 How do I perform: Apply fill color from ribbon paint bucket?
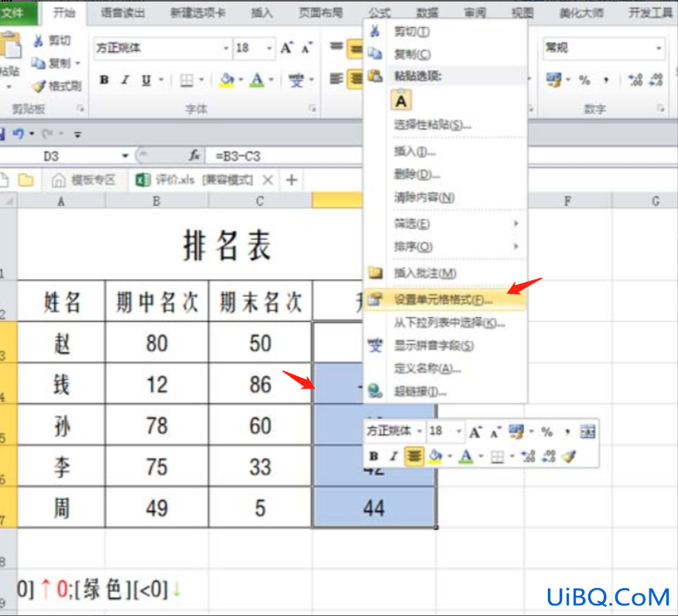pyautogui.click(x=227, y=80)
